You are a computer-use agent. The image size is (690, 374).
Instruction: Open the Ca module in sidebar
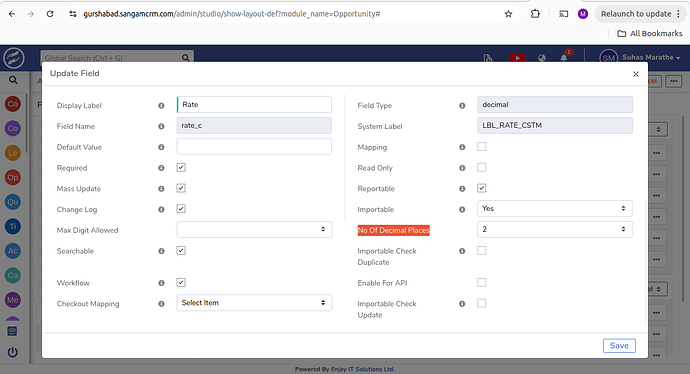(x=13, y=275)
